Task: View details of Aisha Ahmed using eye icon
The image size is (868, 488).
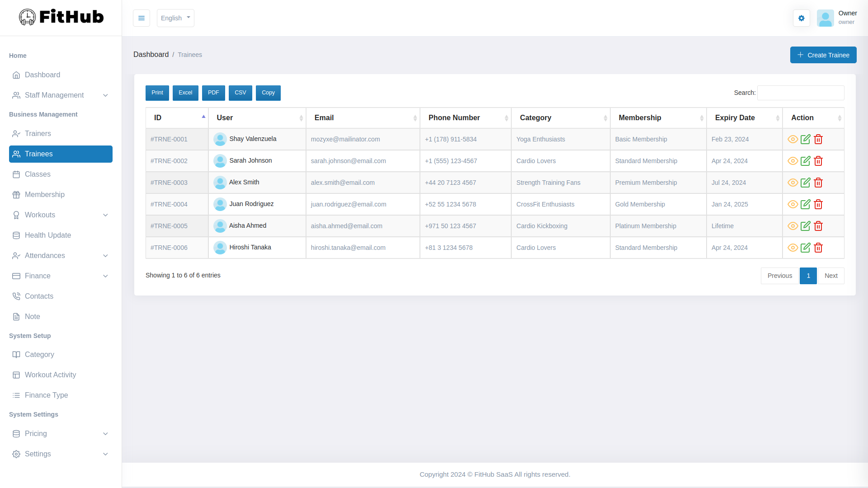Action: [x=793, y=226]
